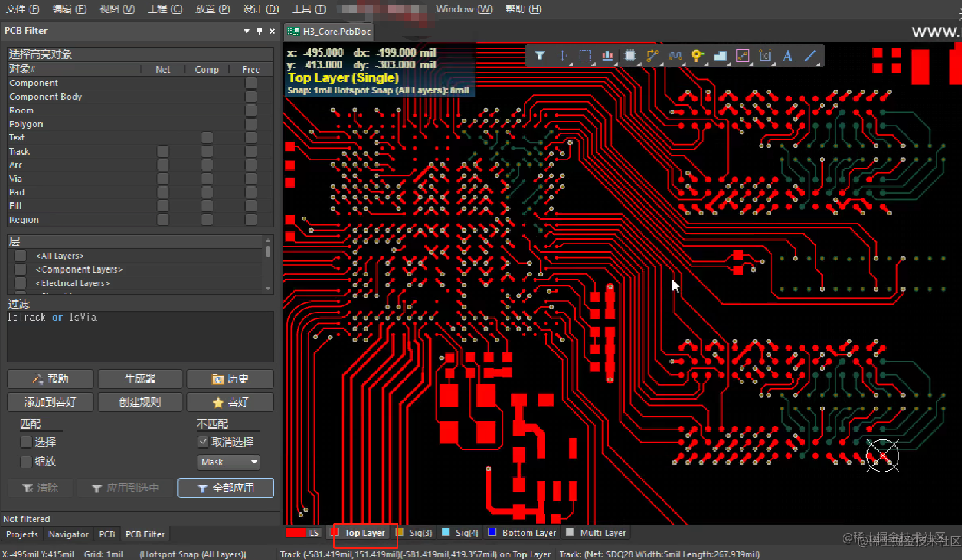Select the Place String text tool
This screenshot has width=962, height=560.
pos(787,56)
